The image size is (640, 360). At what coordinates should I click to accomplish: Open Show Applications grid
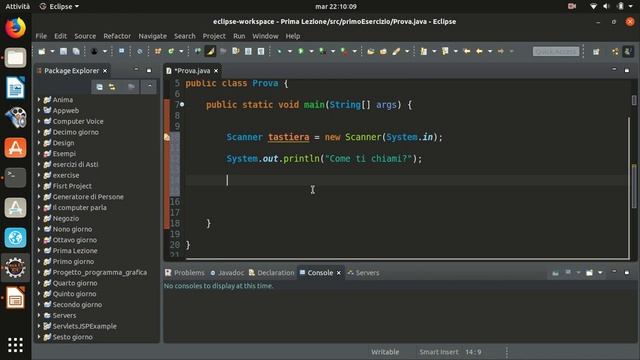(x=16, y=345)
